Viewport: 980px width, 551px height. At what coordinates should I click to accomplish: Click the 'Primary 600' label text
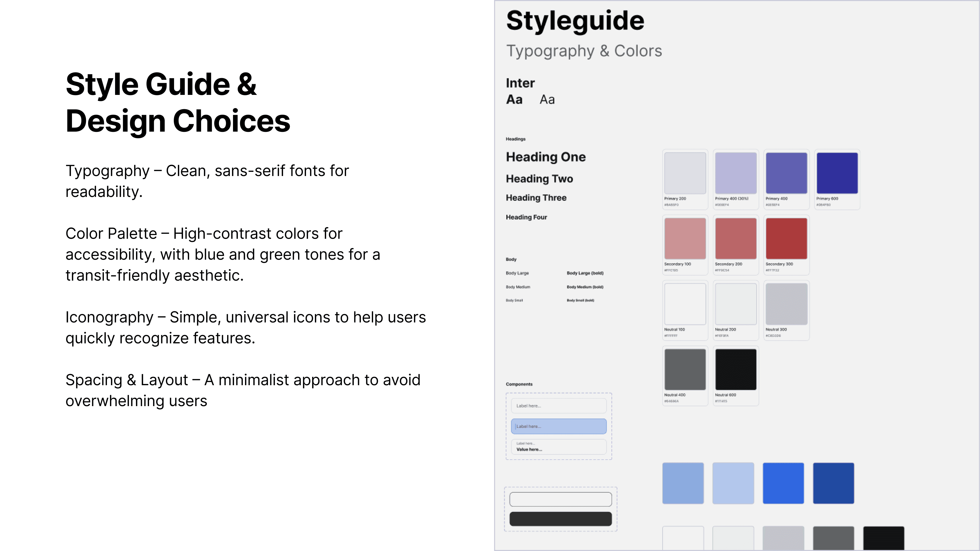click(827, 198)
